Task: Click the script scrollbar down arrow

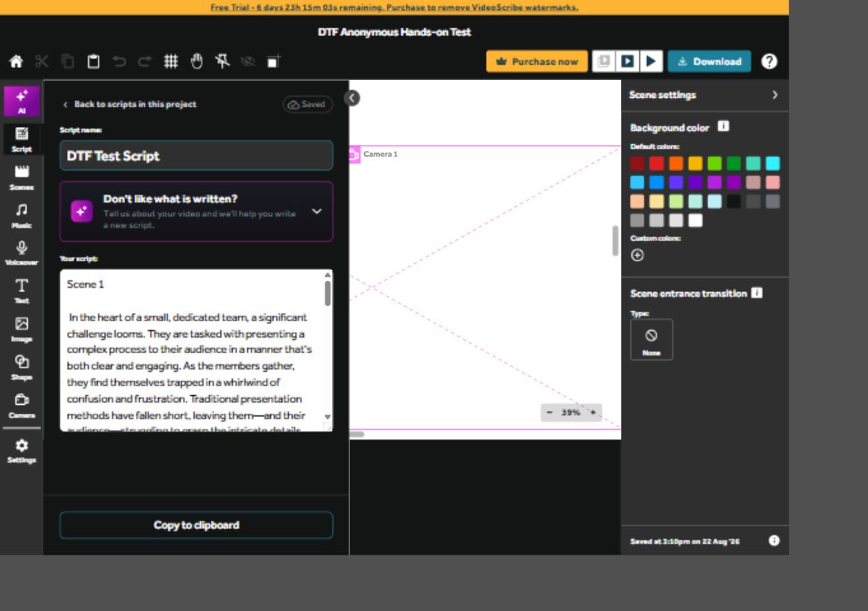Action: [328, 417]
